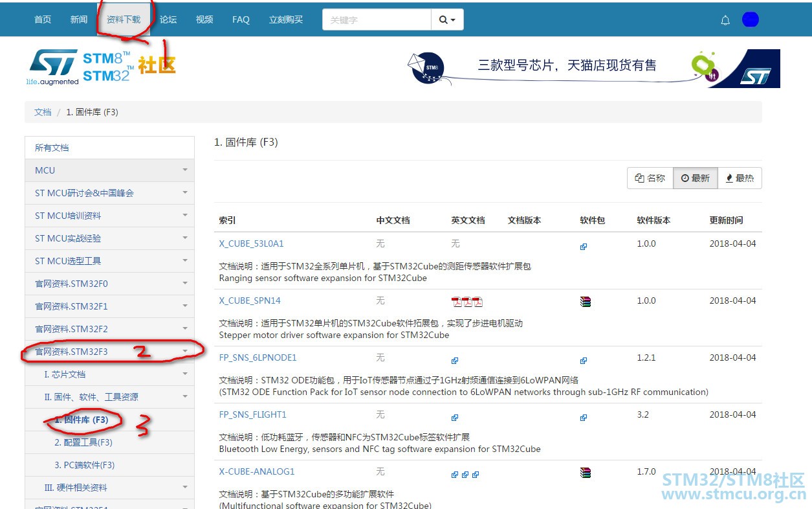Open first PDF document of X_CUBE_SPN14
Viewport: 812px width, 509px height.
[x=457, y=301]
